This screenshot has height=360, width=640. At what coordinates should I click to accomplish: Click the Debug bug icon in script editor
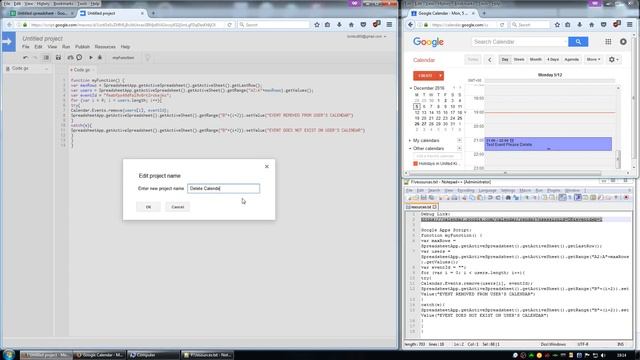tap(100, 58)
